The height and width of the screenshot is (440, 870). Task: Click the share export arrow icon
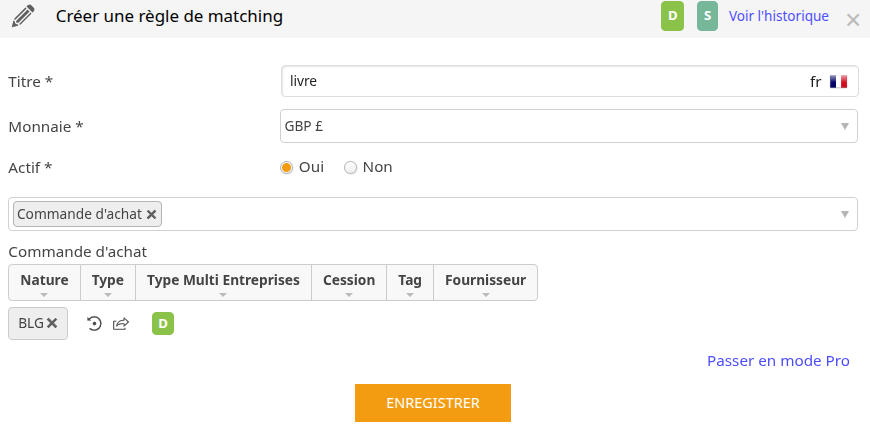click(x=120, y=323)
